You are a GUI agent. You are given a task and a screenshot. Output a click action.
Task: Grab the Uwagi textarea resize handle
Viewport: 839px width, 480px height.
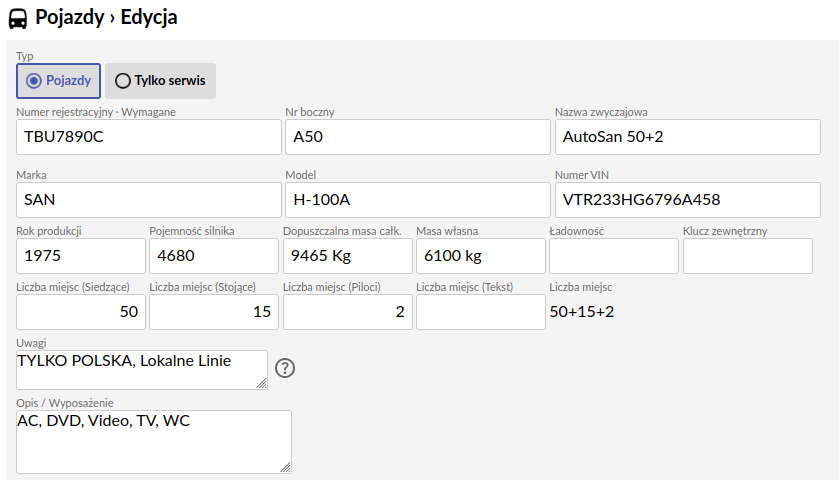261,383
